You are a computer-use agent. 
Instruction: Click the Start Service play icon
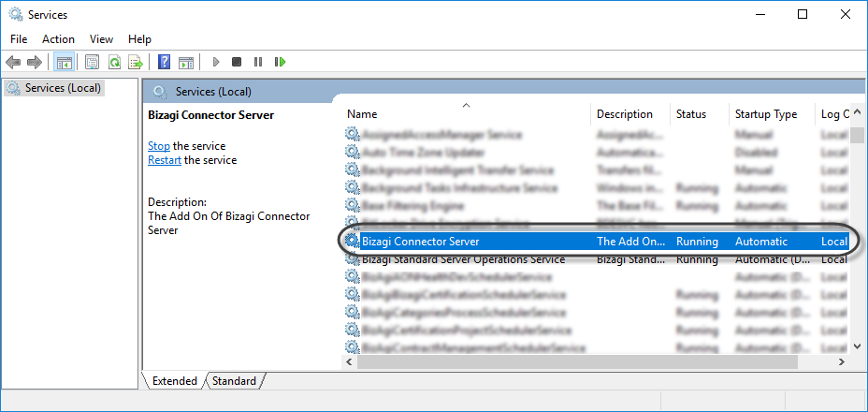[216, 62]
